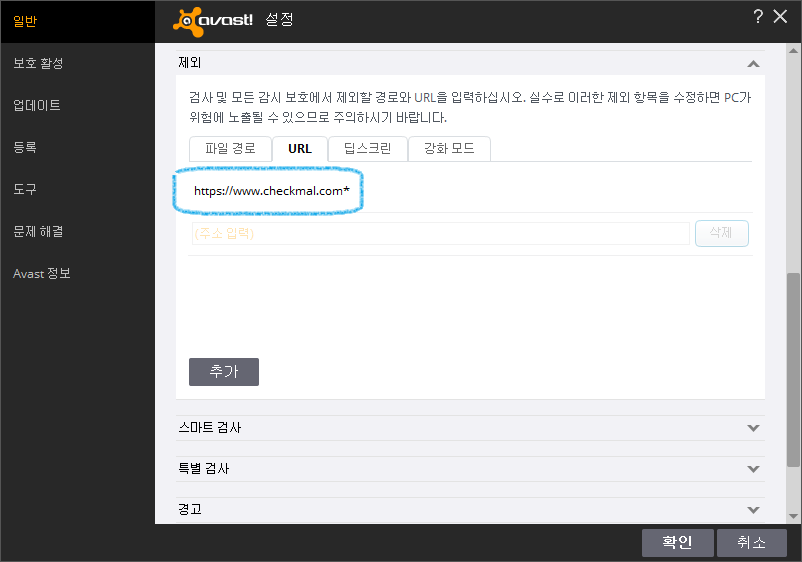Open 보호 활성 in the sidebar
Screen dimensions: 802x562
39,63
